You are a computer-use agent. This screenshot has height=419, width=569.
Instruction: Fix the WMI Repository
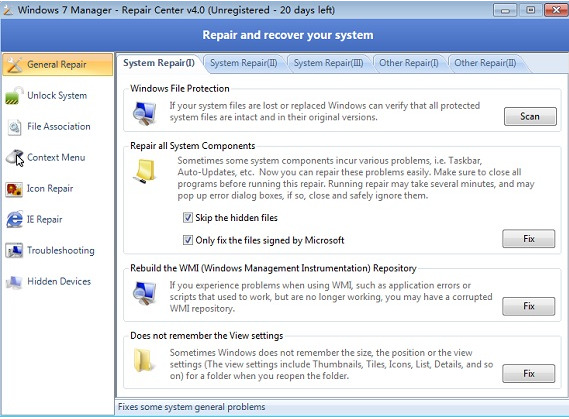pyautogui.click(x=528, y=306)
